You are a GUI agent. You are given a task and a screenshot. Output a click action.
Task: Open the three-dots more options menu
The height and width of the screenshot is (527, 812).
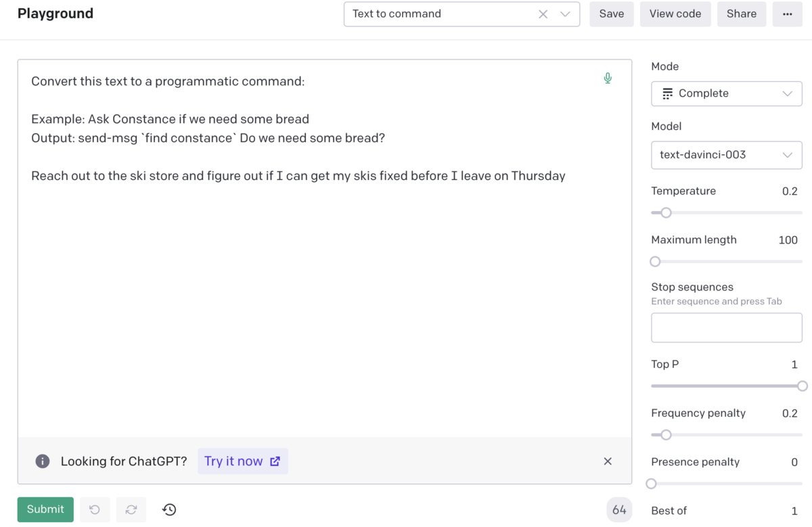tap(787, 14)
